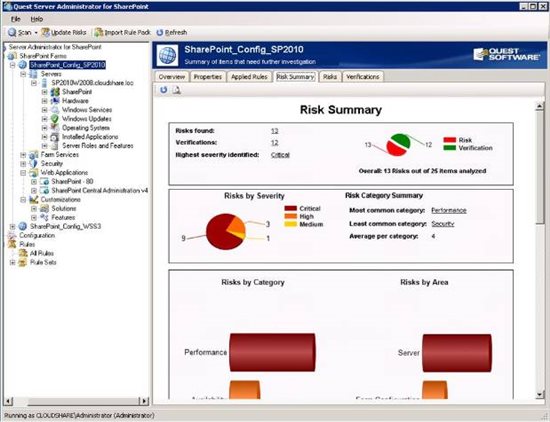Click the Critical severity link
The image size is (550, 422).
pos(280,155)
